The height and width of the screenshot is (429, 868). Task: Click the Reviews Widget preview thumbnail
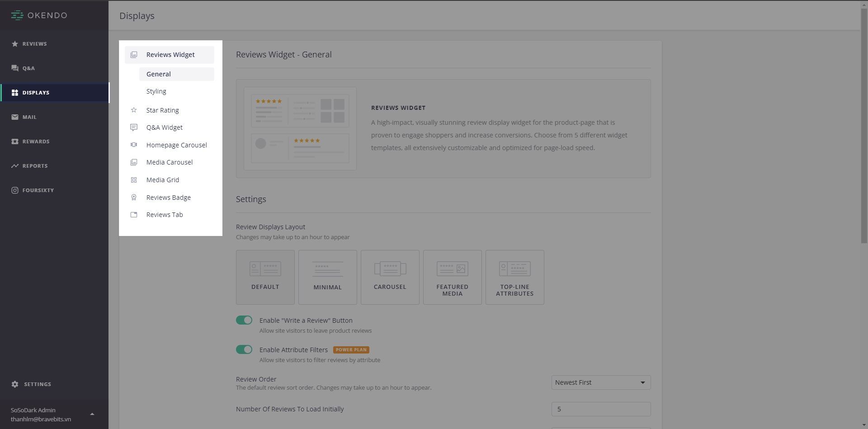tap(300, 128)
